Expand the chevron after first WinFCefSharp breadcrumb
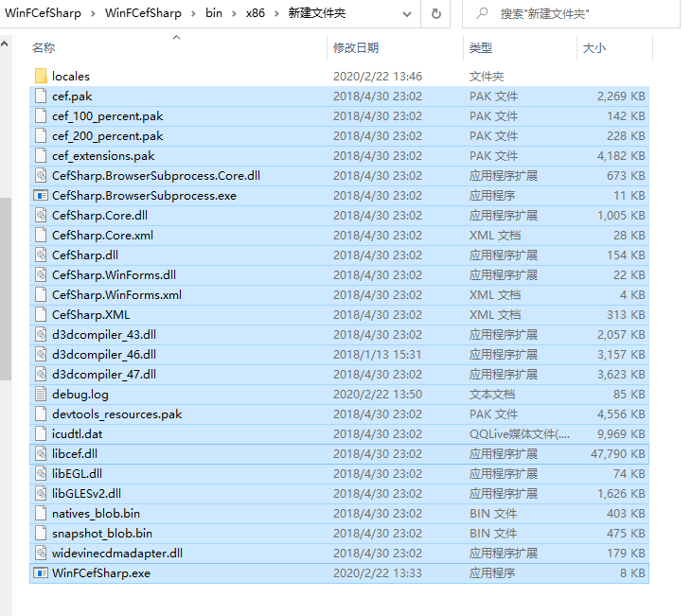Viewport: 692px width, 616px height. [93, 13]
